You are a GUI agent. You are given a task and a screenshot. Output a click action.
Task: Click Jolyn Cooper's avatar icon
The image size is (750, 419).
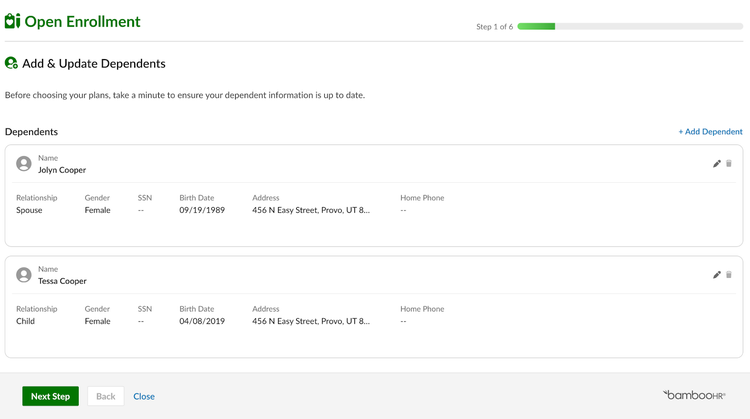pyautogui.click(x=23, y=164)
